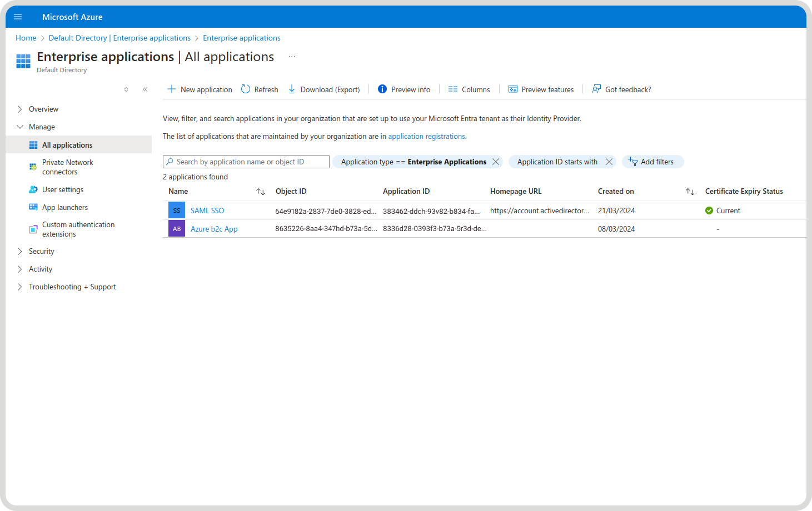The width and height of the screenshot is (812, 511).
Task: Select All applications menu item
Action: (78, 145)
